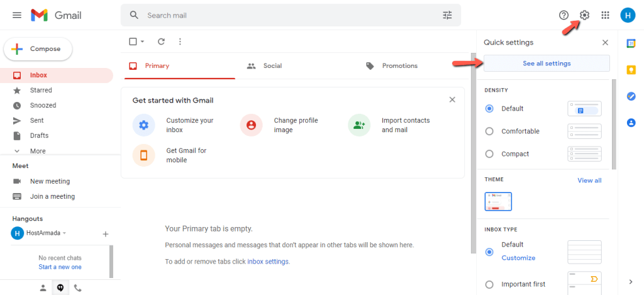Click the Quick settings panel scrollbar
This screenshot has width=644, height=295.
[614, 125]
